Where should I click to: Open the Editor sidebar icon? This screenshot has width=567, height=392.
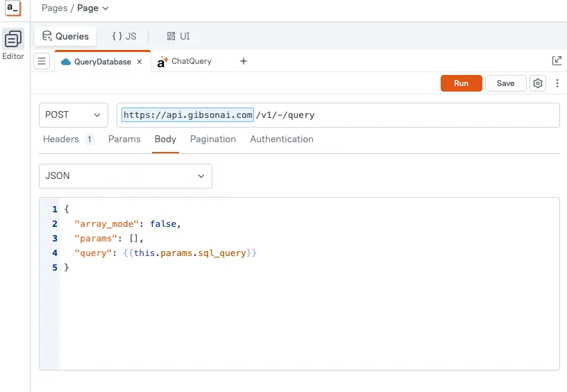click(13, 39)
